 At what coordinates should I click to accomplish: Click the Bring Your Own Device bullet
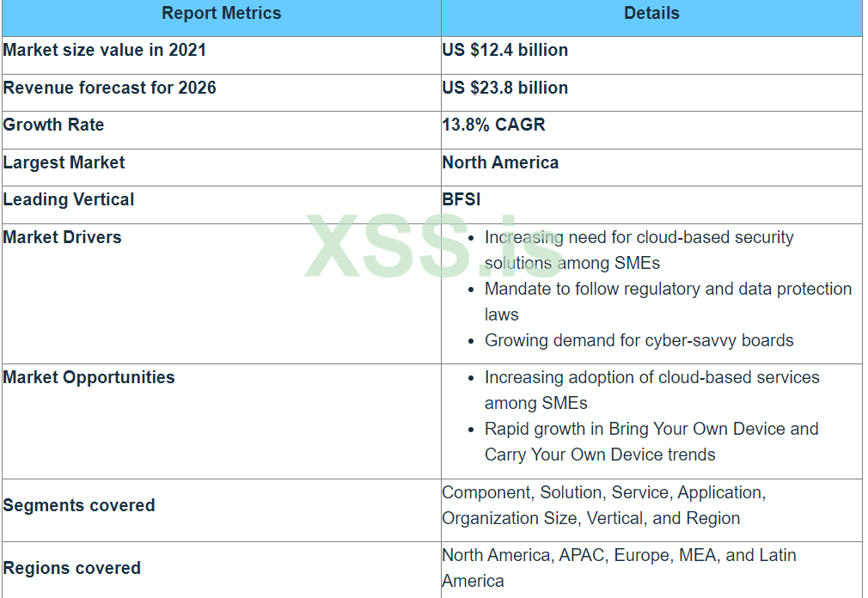(651, 442)
